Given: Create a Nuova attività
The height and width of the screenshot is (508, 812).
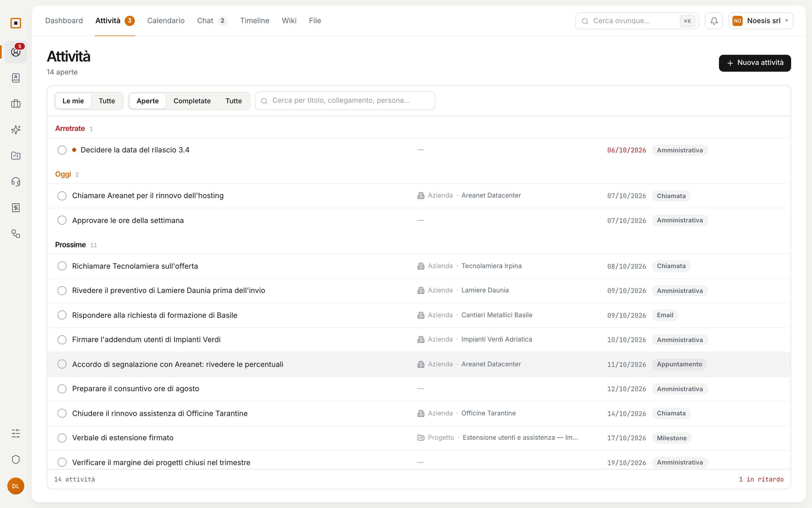Looking at the screenshot, I should click(x=754, y=63).
